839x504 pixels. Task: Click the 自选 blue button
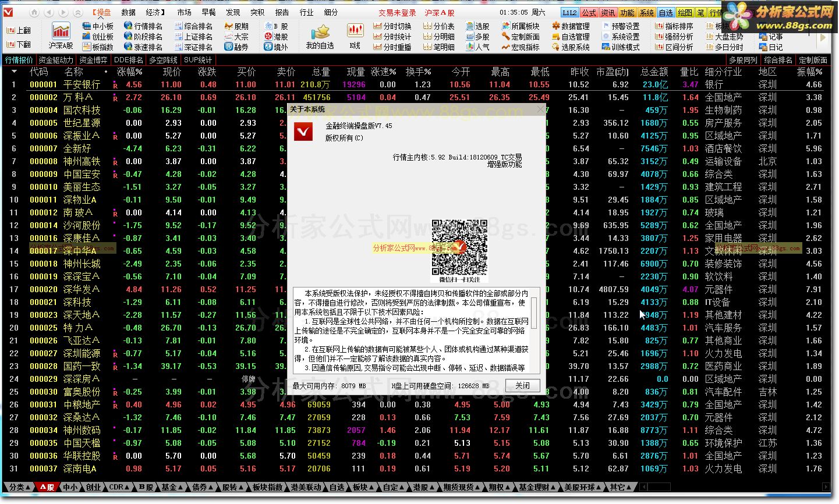(x=666, y=12)
